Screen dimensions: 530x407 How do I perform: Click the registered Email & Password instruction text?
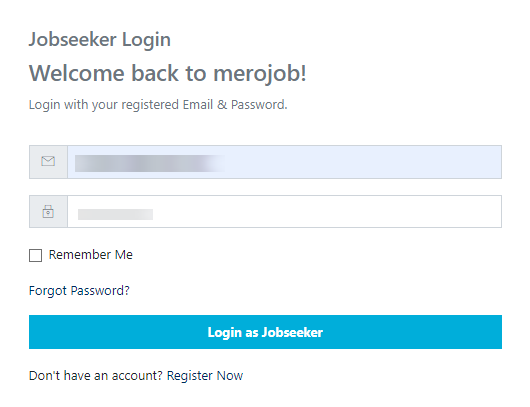[158, 105]
